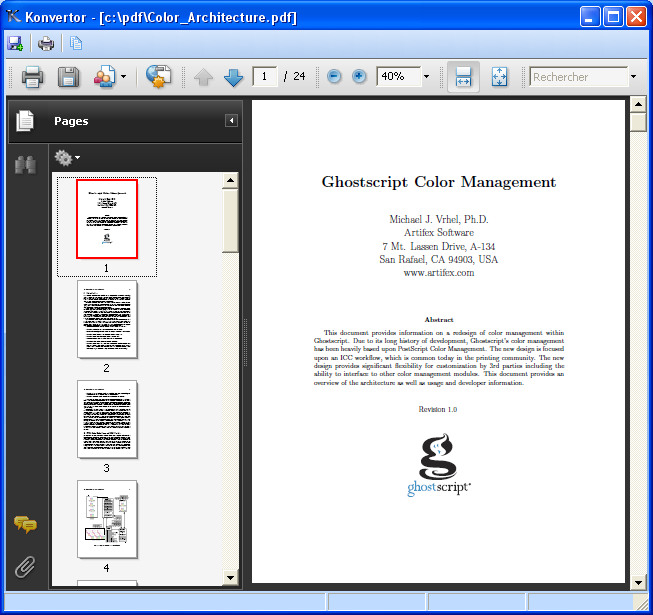Go to next page with down arrow
Image resolution: width=653 pixels, height=615 pixels.
point(233,77)
